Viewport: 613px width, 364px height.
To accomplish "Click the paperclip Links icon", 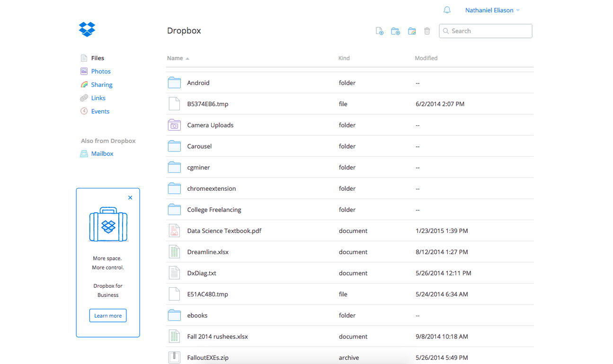I will (x=84, y=98).
